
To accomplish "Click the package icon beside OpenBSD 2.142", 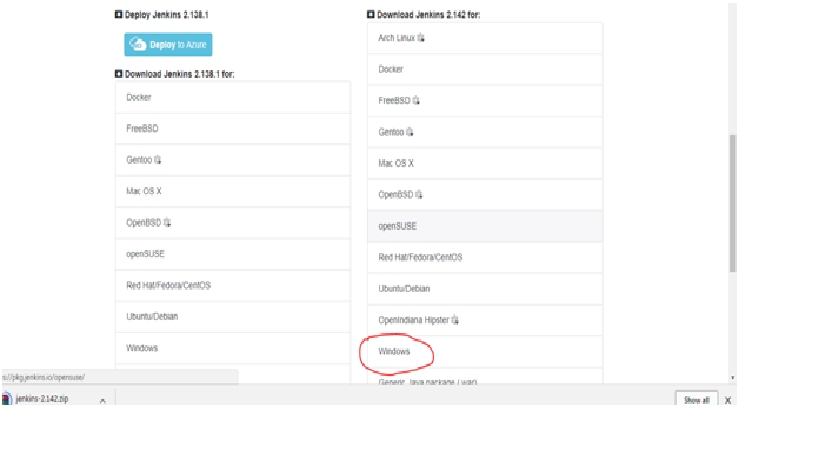I will click(419, 195).
